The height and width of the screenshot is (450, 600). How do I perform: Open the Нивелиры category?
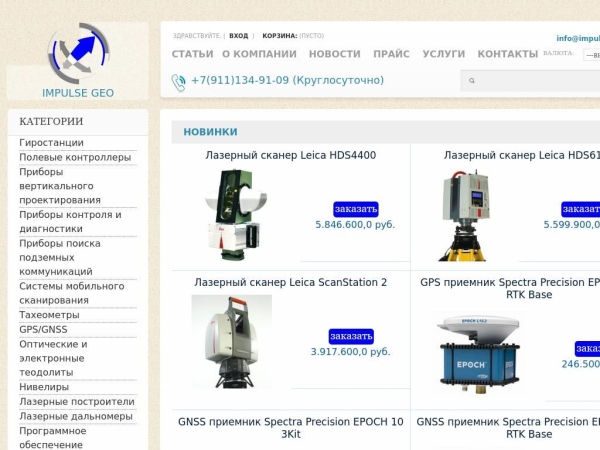click(44, 387)
